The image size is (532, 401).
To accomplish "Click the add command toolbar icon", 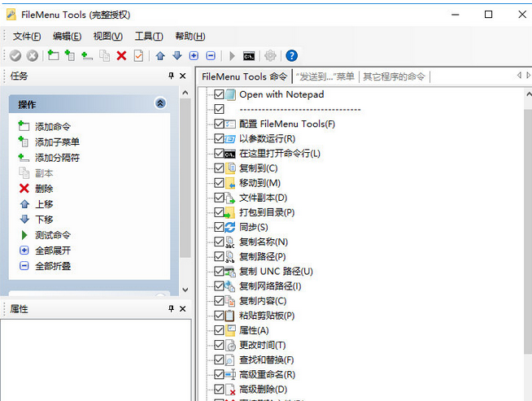I will click(53, 55).
